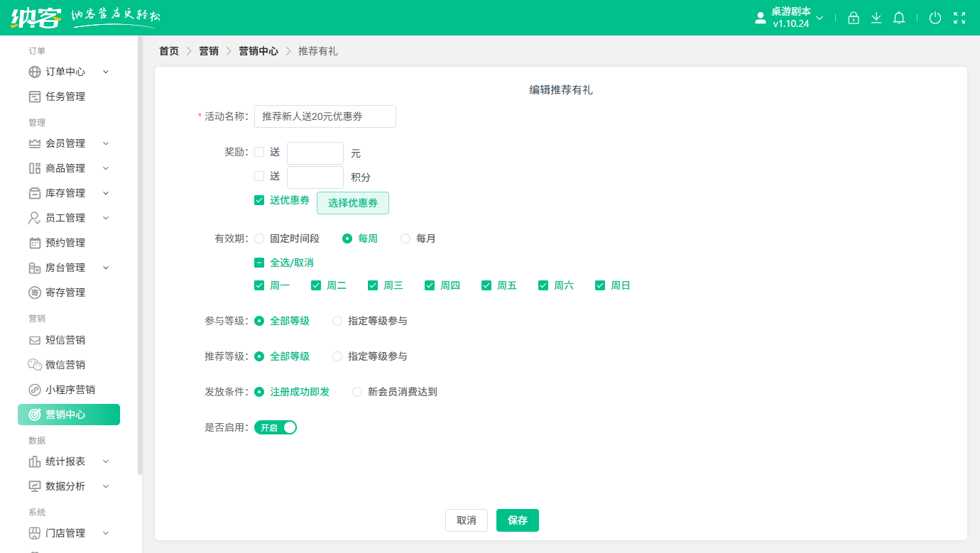Click the download icon in the top bar
Image resolution: width=980 pixels, height=553 pixels.
pos(876,18)
